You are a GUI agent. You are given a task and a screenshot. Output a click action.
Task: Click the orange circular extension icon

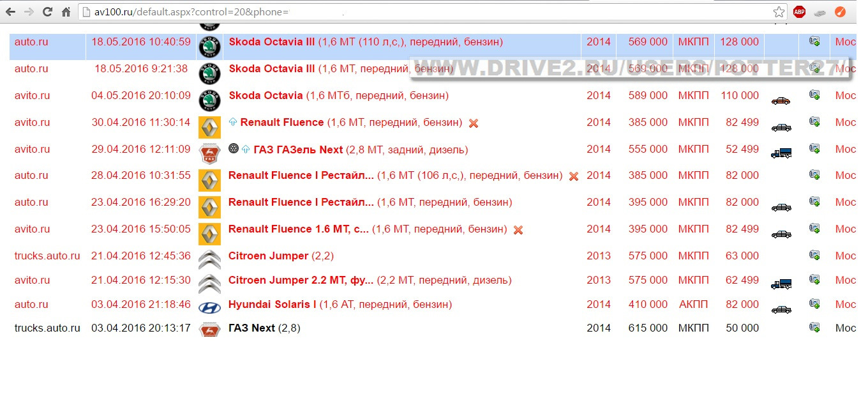pos(841,11)
